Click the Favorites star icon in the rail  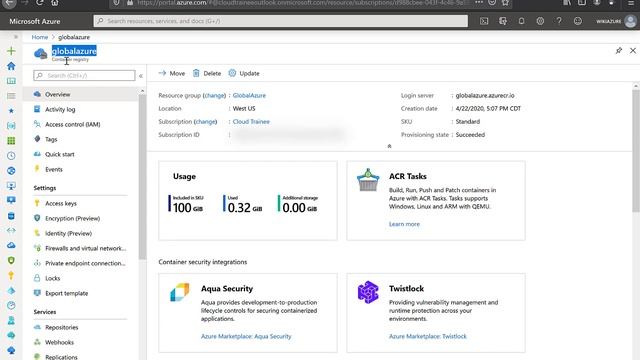coord(11,111)
